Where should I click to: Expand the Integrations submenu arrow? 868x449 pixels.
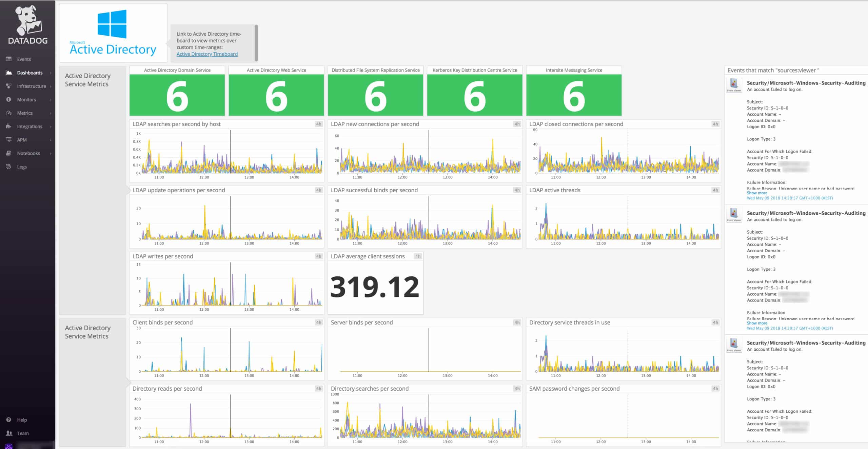pos(51,126)
